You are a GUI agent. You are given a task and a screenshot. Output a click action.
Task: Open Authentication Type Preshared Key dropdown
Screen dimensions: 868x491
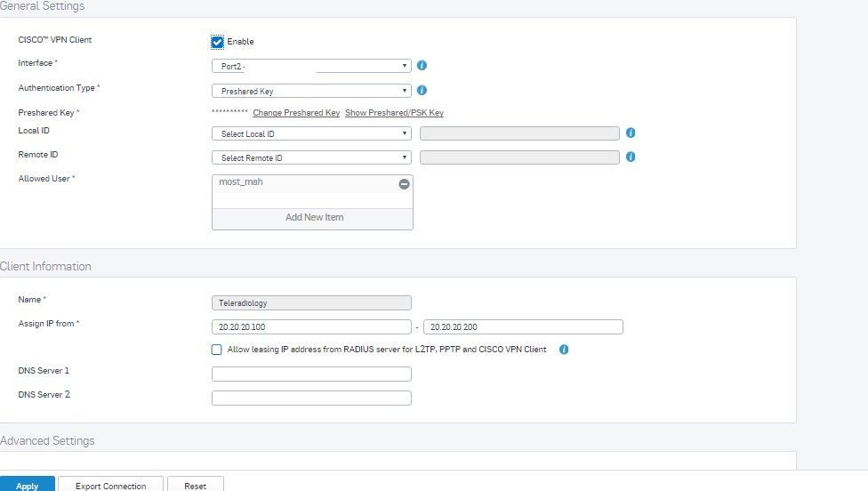(311, 91)
